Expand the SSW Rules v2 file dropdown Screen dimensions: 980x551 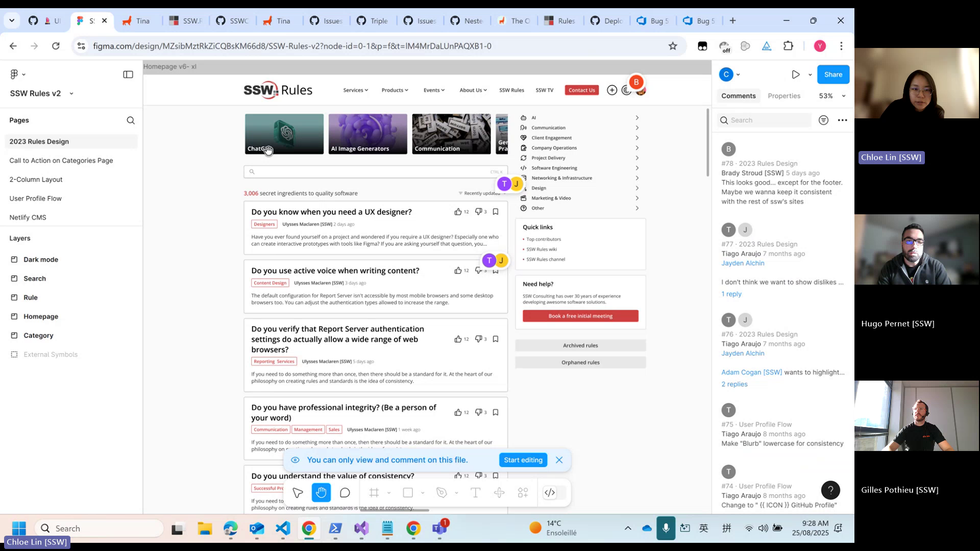coord(71,94)
